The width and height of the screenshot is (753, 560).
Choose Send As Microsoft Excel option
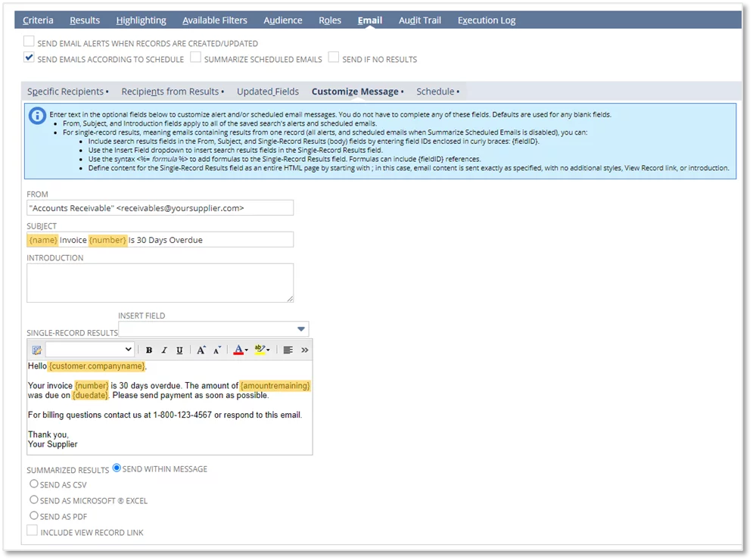34,500
